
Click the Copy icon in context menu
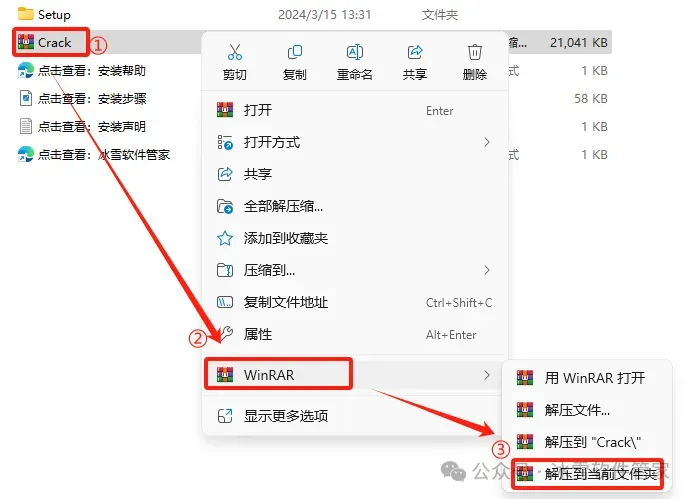[294, 52]
